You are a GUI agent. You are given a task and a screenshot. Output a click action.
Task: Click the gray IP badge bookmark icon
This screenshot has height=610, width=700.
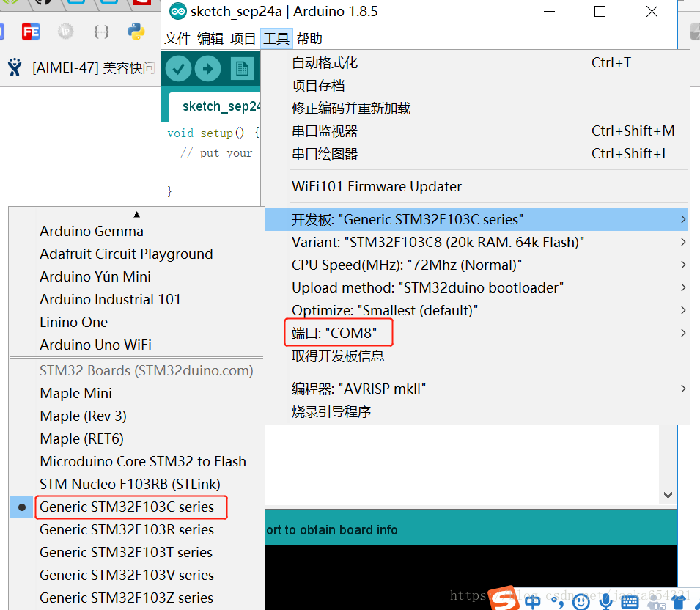[66, 32]
